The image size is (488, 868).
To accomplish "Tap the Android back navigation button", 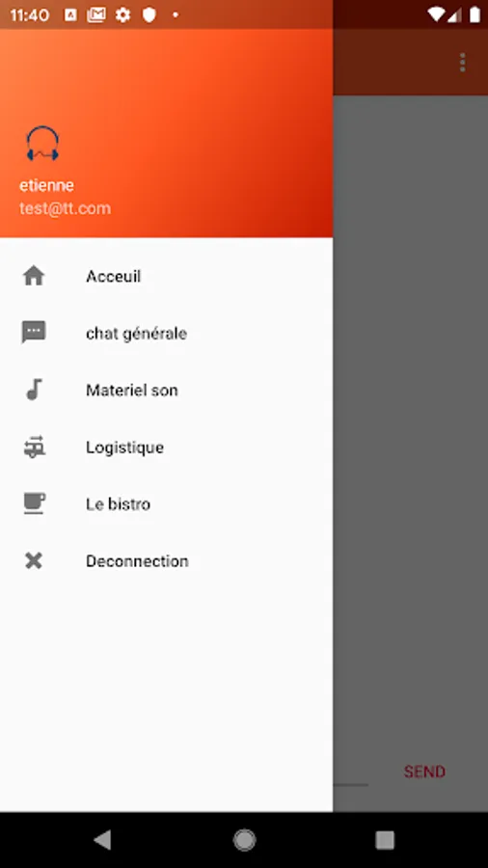I will (103, 840).
